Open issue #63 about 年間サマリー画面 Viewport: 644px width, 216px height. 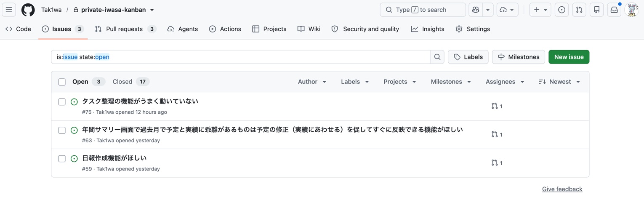pos(272,130)
